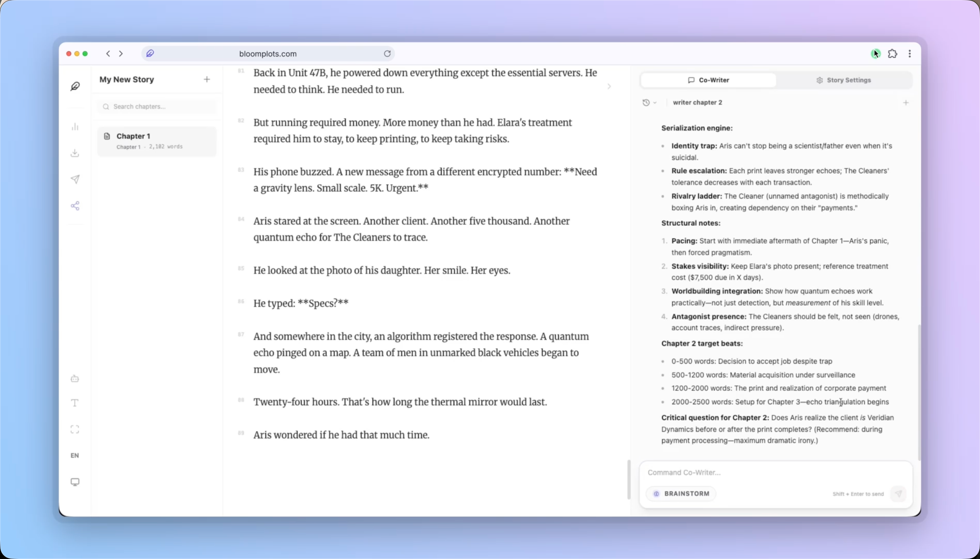This screenshot has width=980, height=559.
Task: Click the download icon in left sidebar
Action: (75, 153)
